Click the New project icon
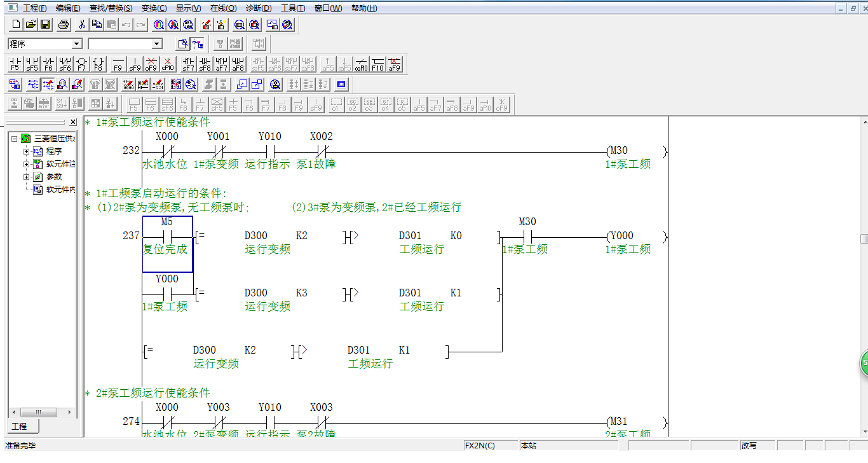Screen dimensions: 868x463 (x=16, y=25)
